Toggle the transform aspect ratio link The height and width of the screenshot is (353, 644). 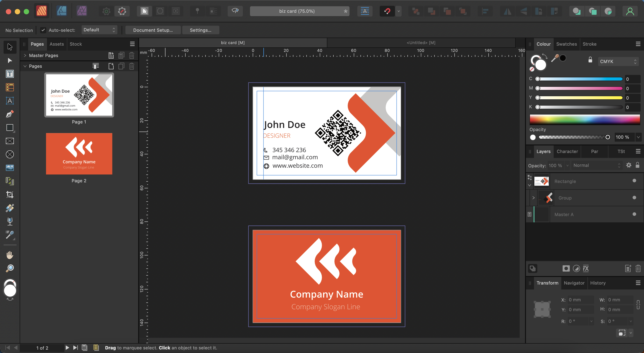pos(638,305)
